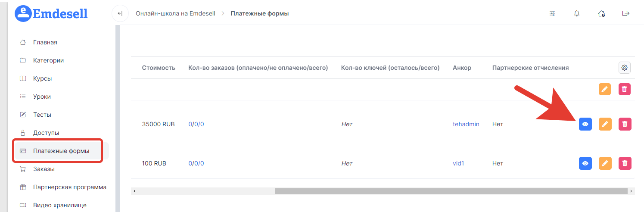Open the tehadmin anchor link
The image size is (644, 212).
coord(466,124)
